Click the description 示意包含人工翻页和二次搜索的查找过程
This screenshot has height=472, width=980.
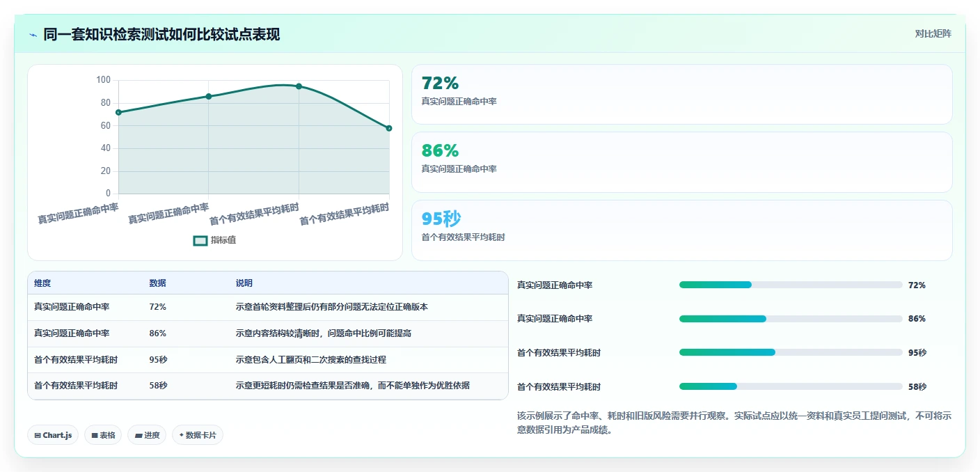point(311,360)
